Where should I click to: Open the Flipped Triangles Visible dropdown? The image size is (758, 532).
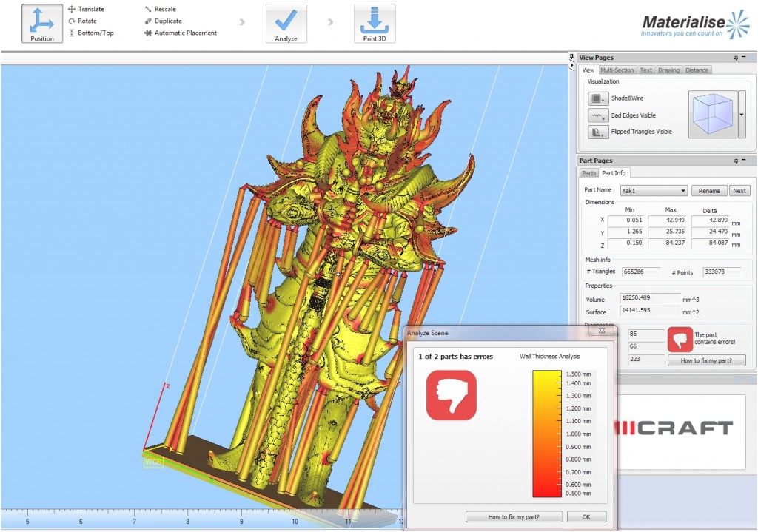pos(598,132)
